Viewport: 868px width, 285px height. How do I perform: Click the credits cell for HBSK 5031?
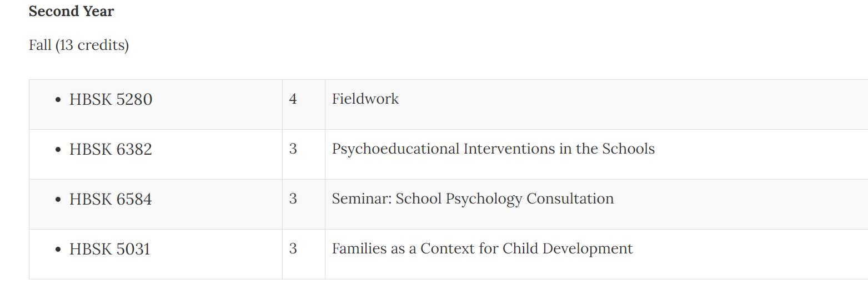point(304,254)
